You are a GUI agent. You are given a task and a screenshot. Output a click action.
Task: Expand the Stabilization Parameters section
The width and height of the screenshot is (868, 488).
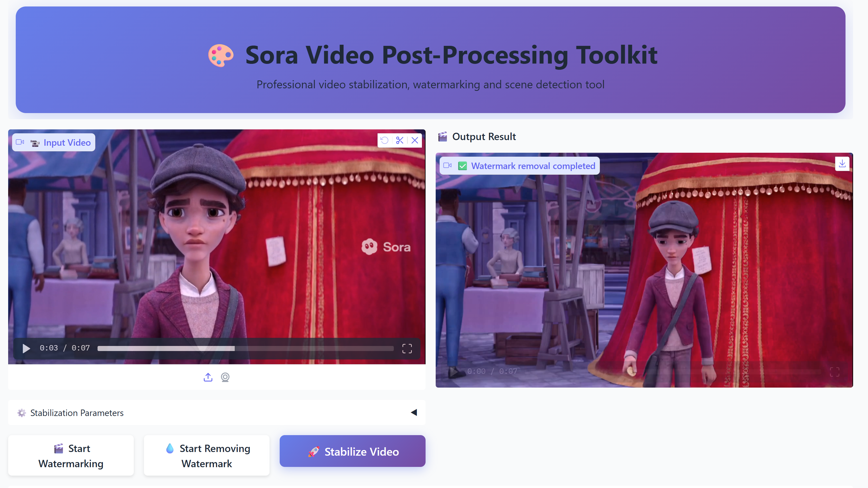pos(77,413)
